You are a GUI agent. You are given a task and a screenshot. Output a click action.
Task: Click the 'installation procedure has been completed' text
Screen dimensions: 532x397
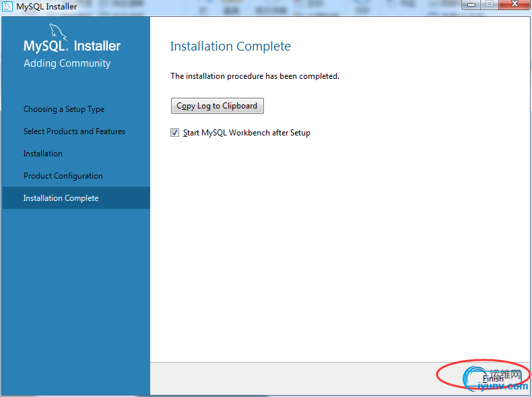point(255,76)
